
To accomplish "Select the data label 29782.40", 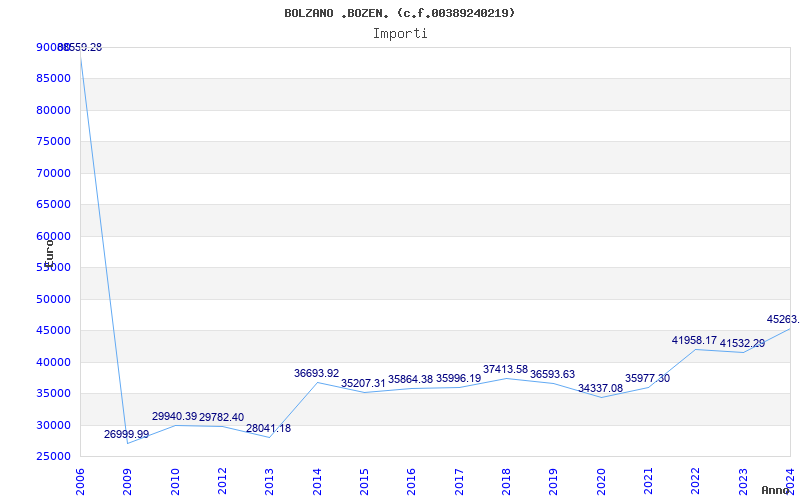I will (x=221, y=417).
